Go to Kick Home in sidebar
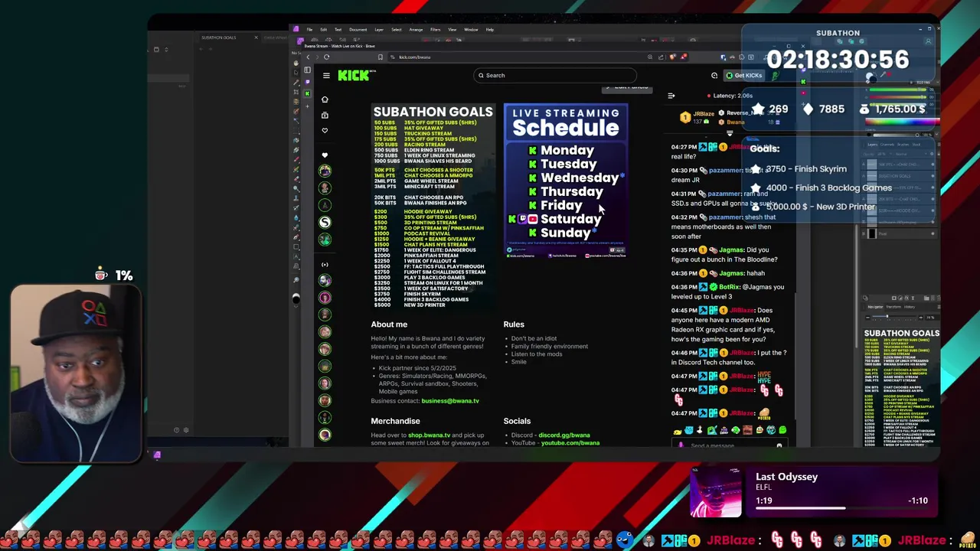 pyautogui.click(x=325, y=99)
